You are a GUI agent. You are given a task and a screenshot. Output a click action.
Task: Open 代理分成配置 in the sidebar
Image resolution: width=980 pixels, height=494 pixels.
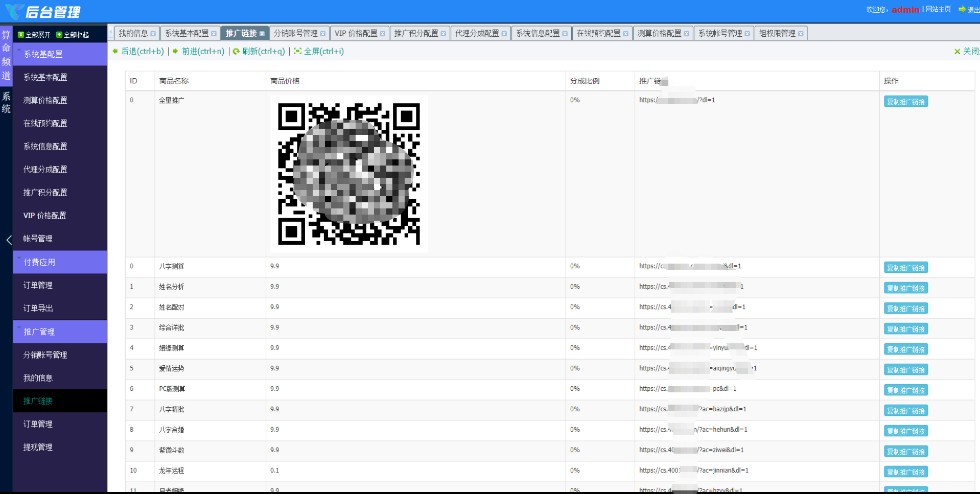60,169
